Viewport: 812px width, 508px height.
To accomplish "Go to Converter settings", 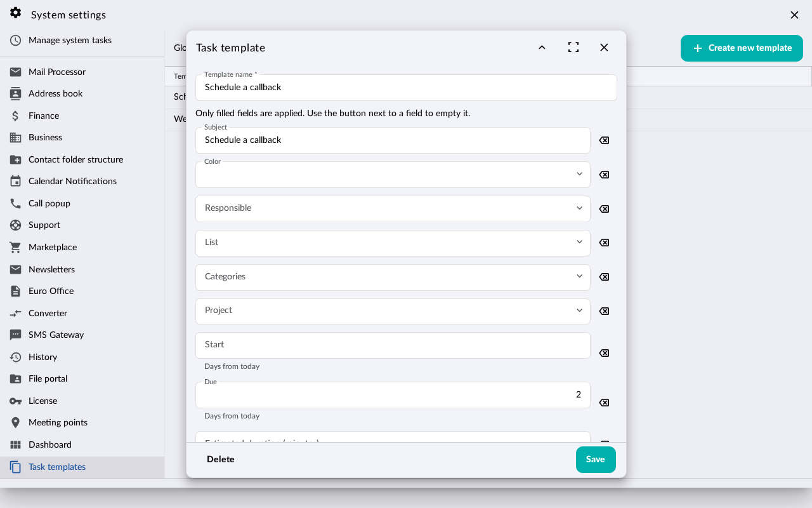I will 82,314.
